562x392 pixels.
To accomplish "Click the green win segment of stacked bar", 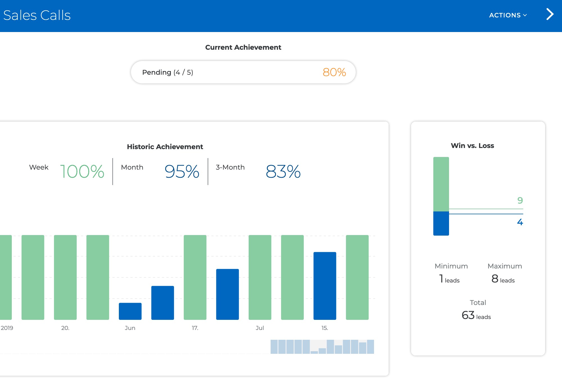I will [441, 184].
